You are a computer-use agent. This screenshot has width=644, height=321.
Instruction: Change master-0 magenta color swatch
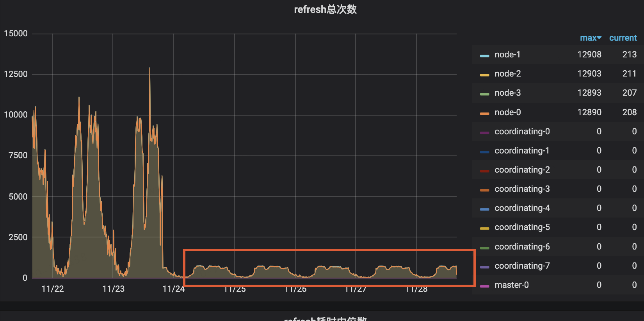(484, 286)
